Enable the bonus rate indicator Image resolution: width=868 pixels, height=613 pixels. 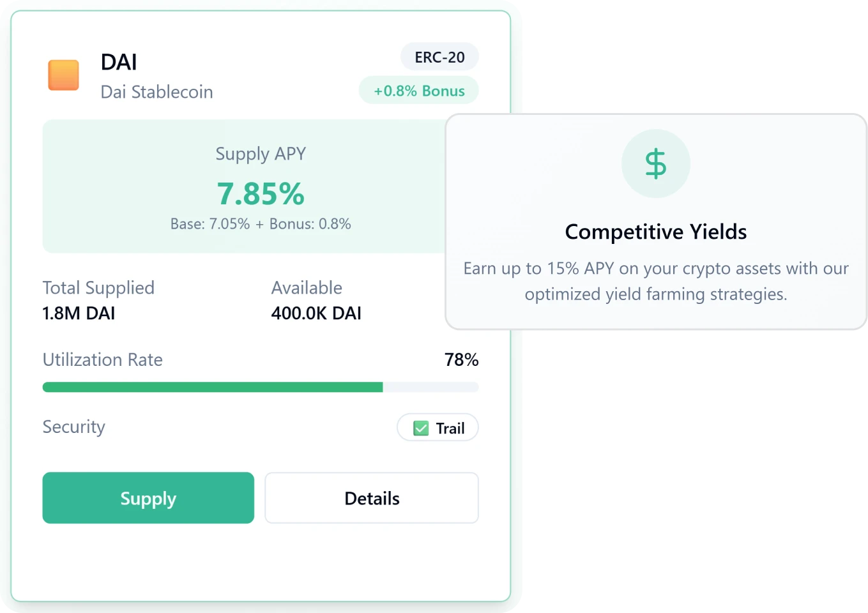418,90
